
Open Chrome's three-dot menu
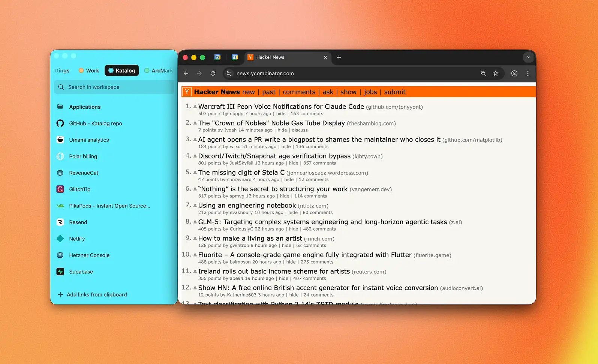(x=528, y=73)
